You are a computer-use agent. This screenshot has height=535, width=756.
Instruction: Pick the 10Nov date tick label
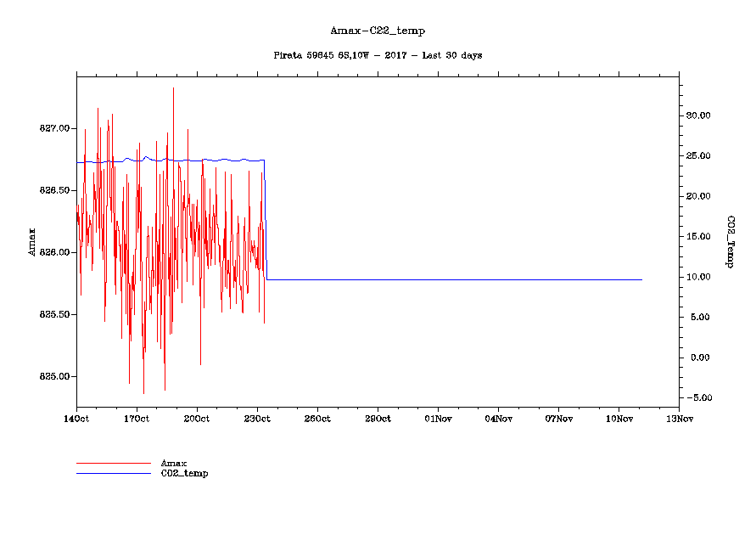[619, 419]
